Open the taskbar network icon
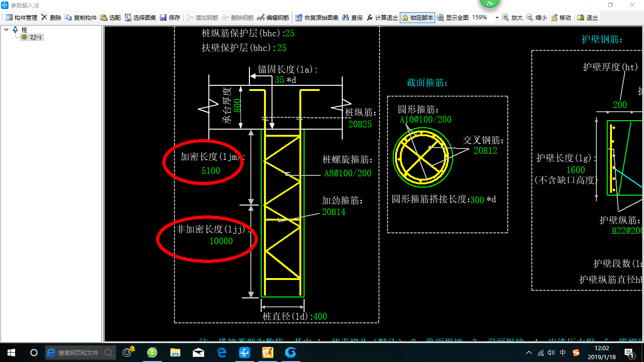Viewport: 644px width, 362px height. pyautogui.click(x=540, y=353)
